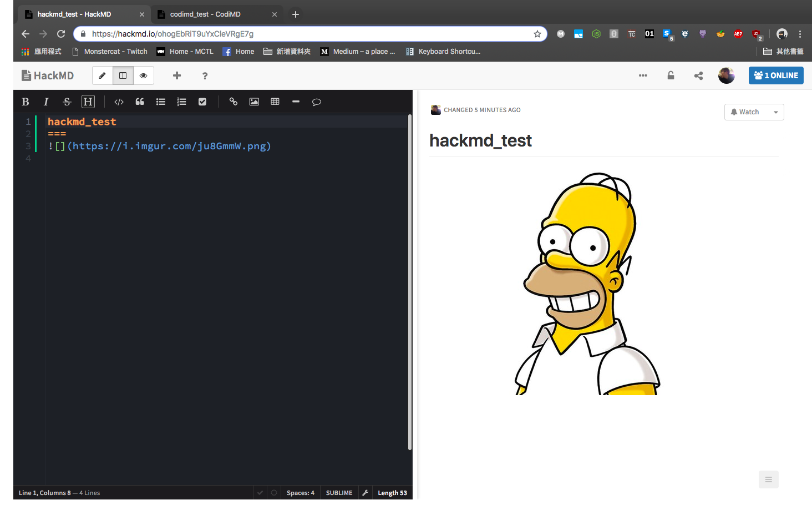Open a new browser tab

point(296,14)
